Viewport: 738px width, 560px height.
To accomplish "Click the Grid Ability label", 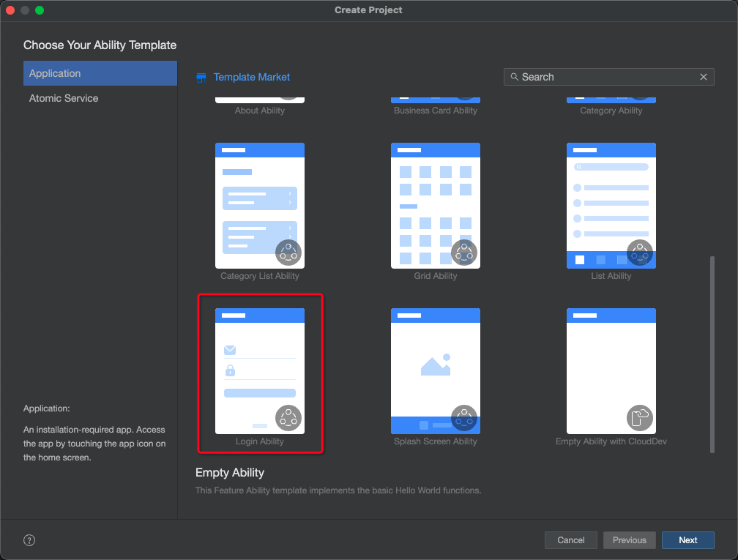I will point(436,276).
